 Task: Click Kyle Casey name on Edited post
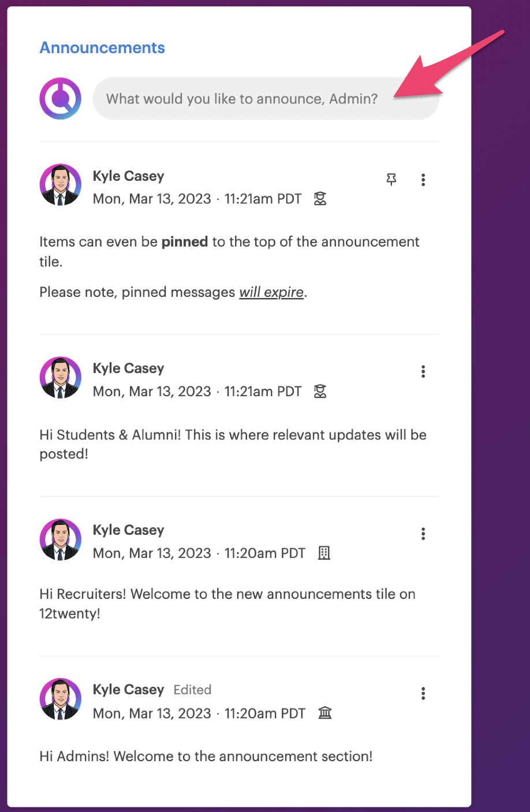[128, 690]
